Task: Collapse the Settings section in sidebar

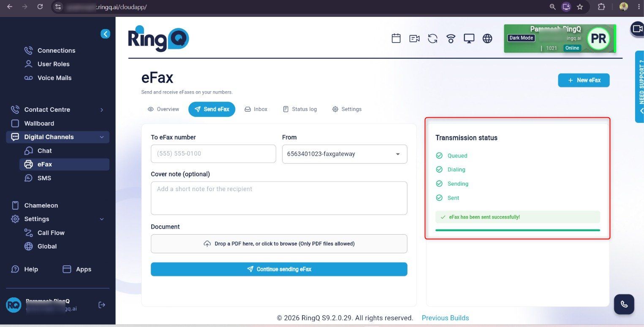Action: [57, 219]
